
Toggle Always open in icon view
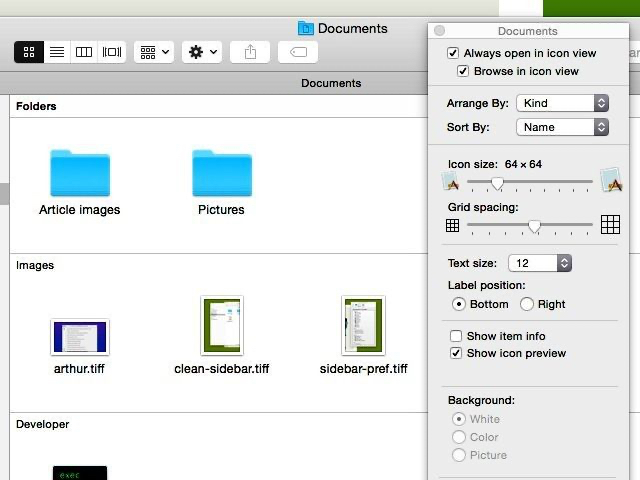click(454, 53)
